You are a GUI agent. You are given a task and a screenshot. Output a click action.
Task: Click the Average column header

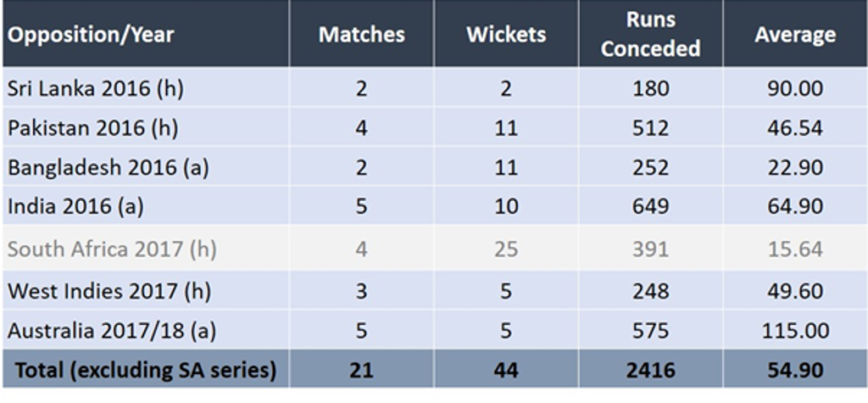tap(795, 35)
